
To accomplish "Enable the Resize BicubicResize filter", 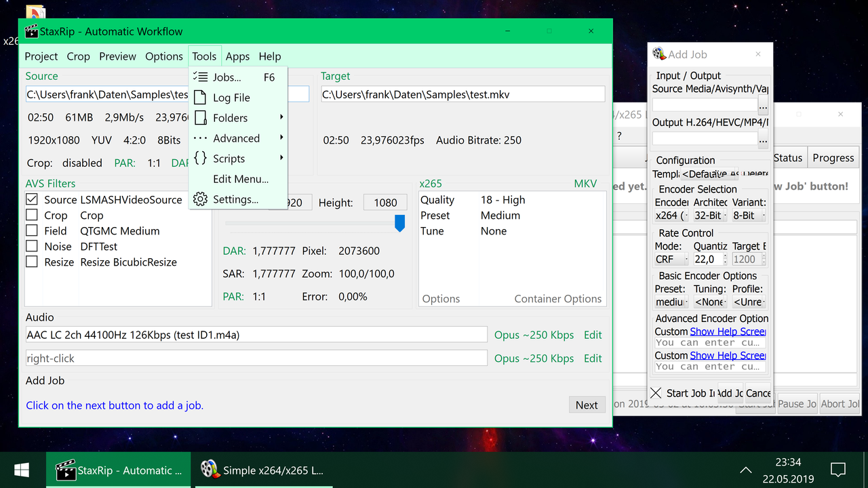I will pos(31,262).
